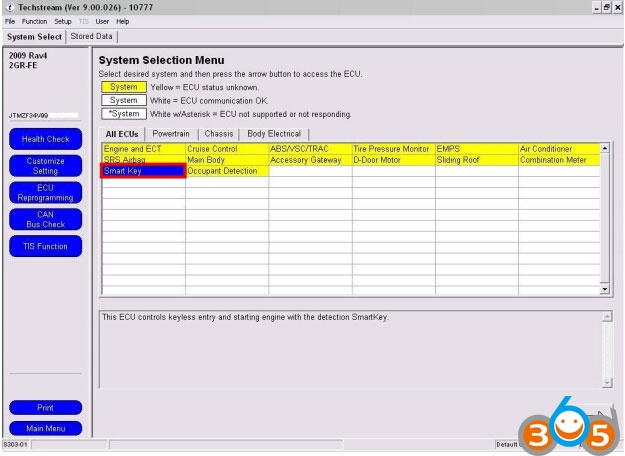Select D-Door Motor system
This screenshot has width=625, height=456.
click(x=393, y=160)
